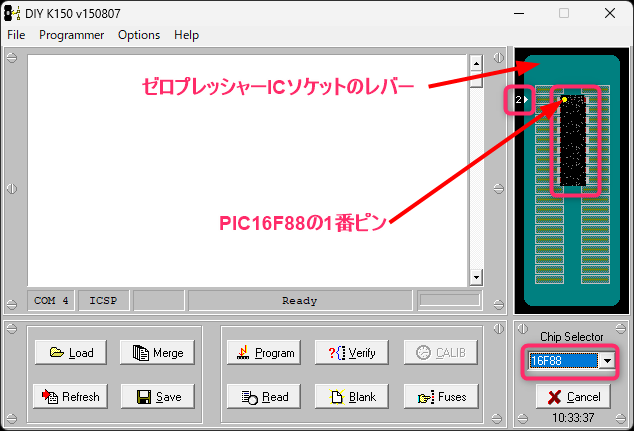
Task: Open the File menu
Action: click(16, 35)
